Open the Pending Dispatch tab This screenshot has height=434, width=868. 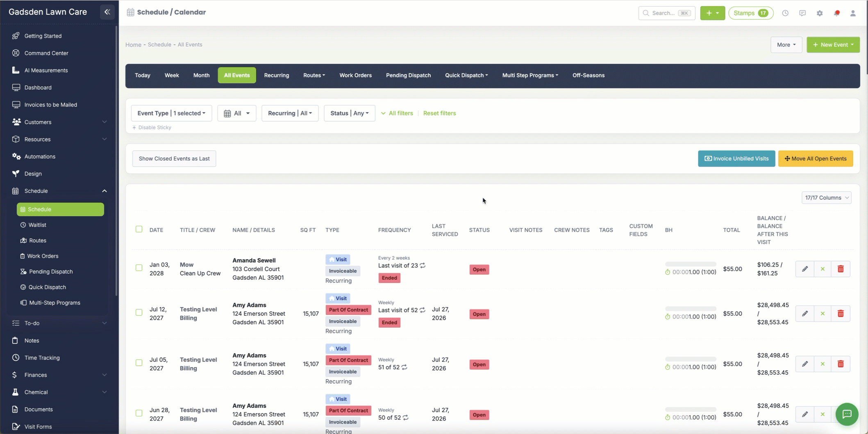pyautogui.click(x=408, y=75)
